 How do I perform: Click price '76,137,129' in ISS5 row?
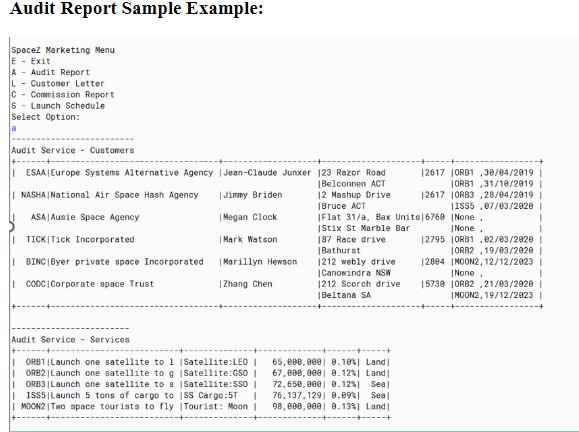(297, 395)
